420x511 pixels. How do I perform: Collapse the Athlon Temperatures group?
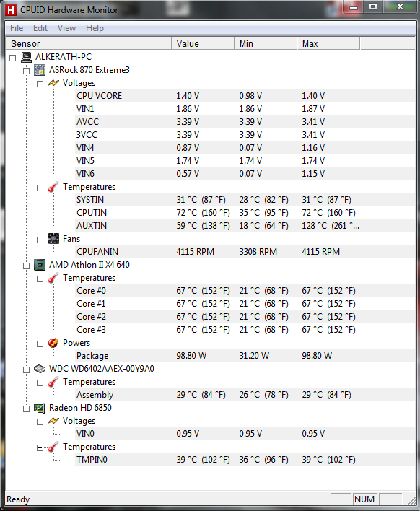tap(40, 279)
